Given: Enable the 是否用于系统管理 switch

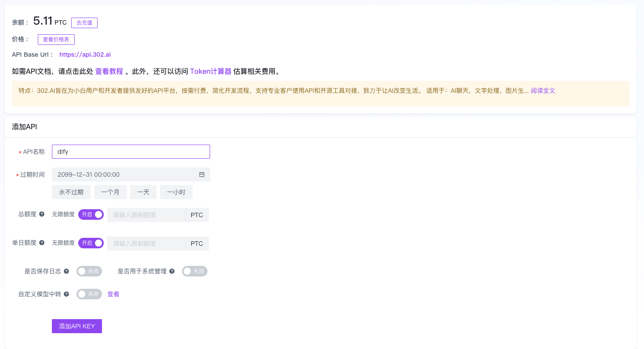Looking at the screenshot, I should (x=195, y=271).
